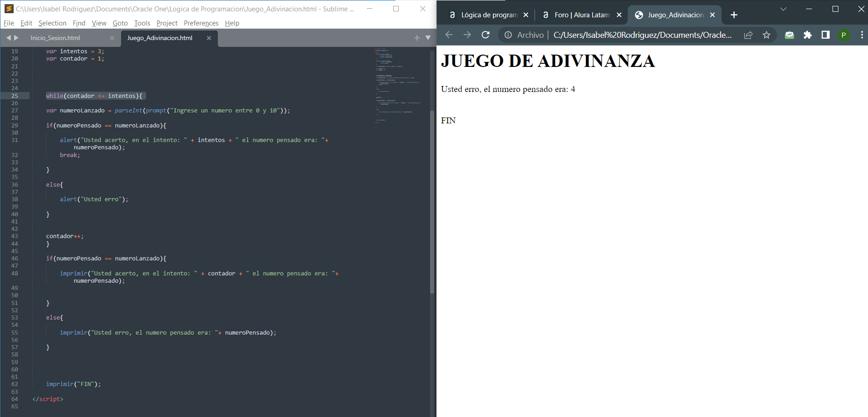Image resolution: width=868 pixels, height=417 pixels.
Task: Click the browser address bar URL
Action: point(642,35)
